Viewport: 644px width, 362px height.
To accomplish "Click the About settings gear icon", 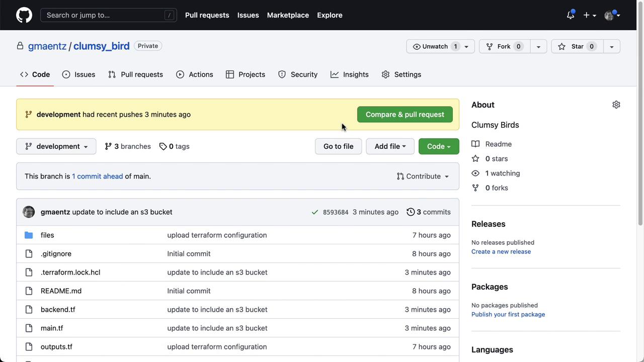I will point(616,105).
